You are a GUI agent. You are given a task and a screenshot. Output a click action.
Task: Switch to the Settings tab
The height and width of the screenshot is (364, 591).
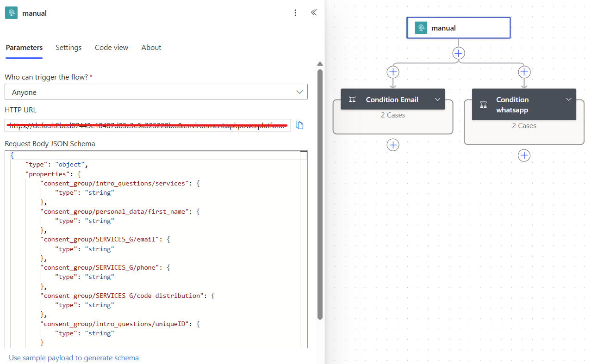point(68,48)
